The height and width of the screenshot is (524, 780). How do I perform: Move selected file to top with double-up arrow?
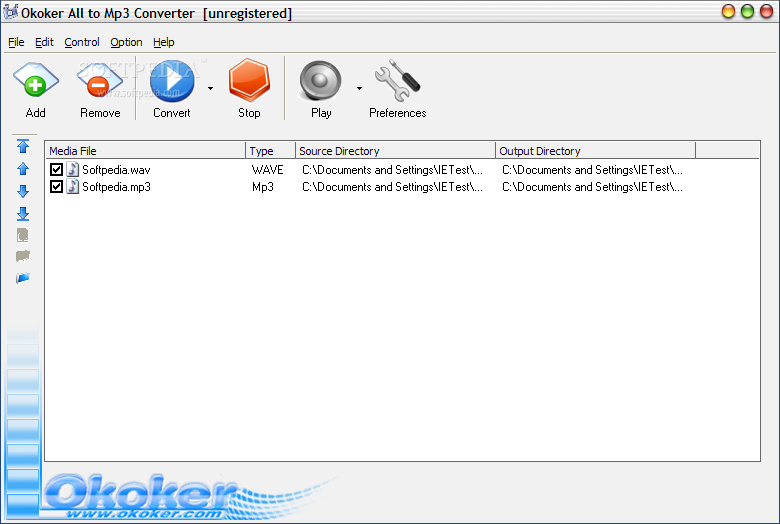click(23, 146)
